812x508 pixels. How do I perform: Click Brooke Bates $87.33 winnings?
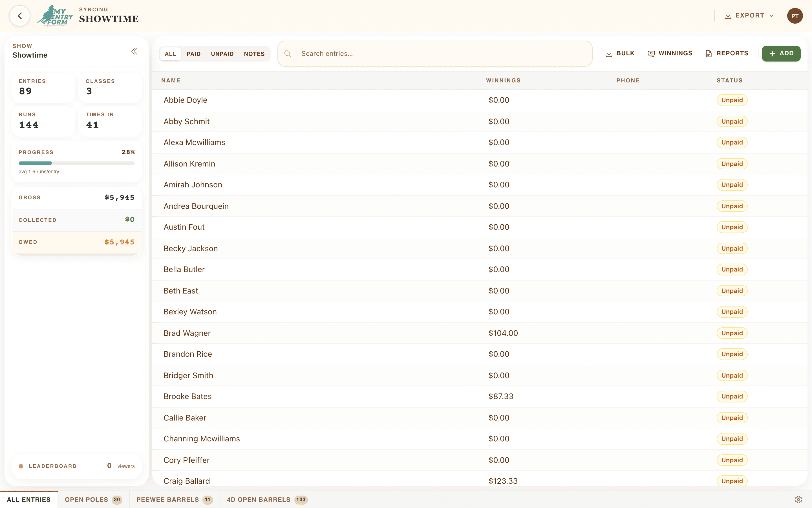click(501, 397)
